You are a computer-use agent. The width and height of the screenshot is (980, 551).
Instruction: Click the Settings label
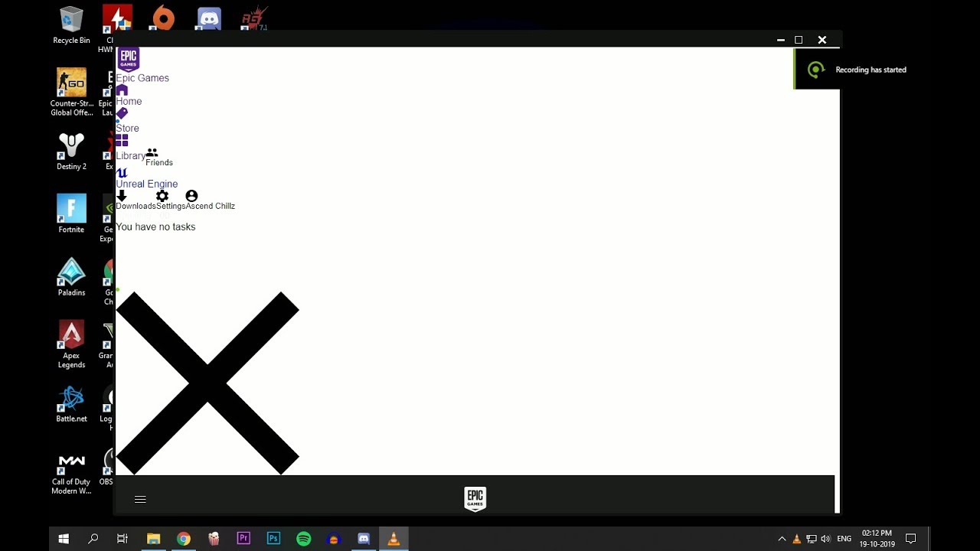(171, 206)
